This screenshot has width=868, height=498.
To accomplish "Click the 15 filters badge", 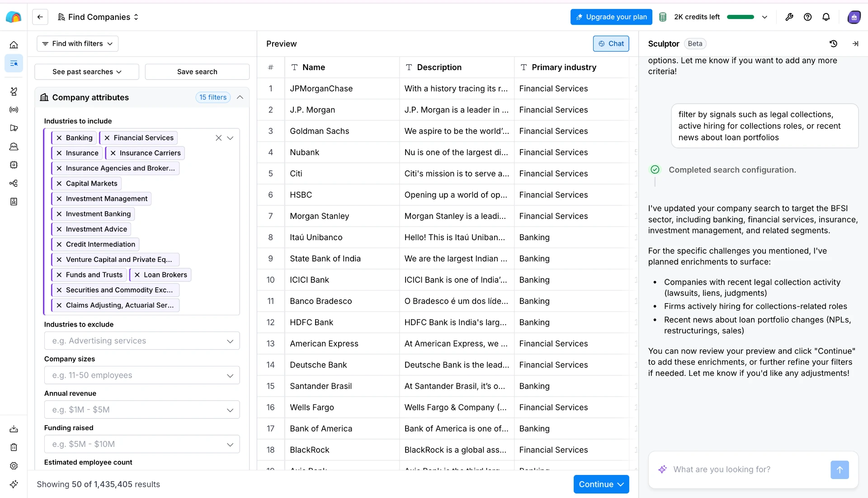I will pyautogui.click(x=213, y=98).
